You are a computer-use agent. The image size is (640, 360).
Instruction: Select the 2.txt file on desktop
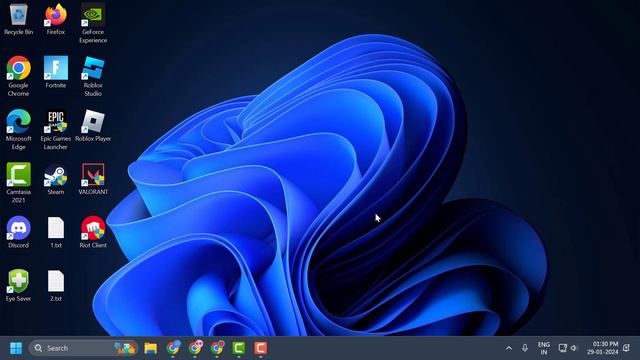56,286
